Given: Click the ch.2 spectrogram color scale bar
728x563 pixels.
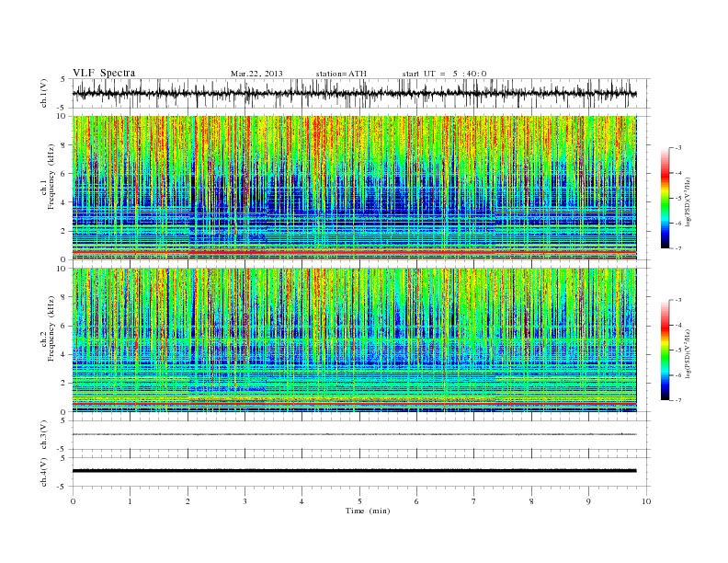Looking at the screenshot, I should click(x=665, y=350).
